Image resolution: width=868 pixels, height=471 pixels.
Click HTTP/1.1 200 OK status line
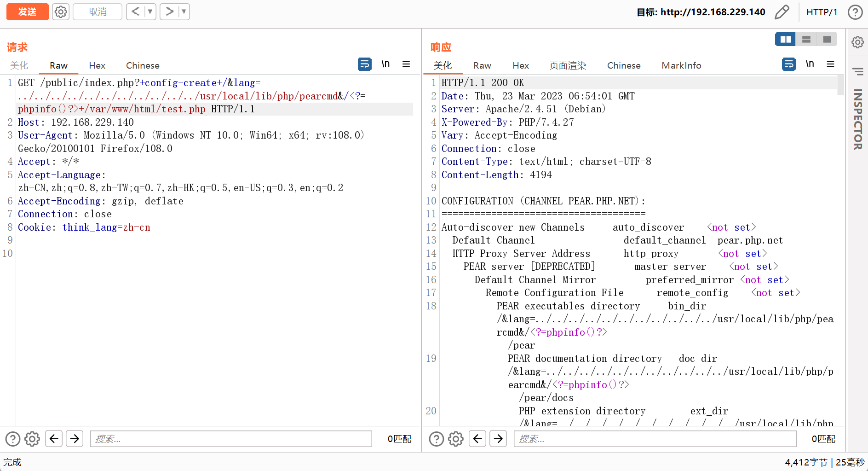[483, 82]
